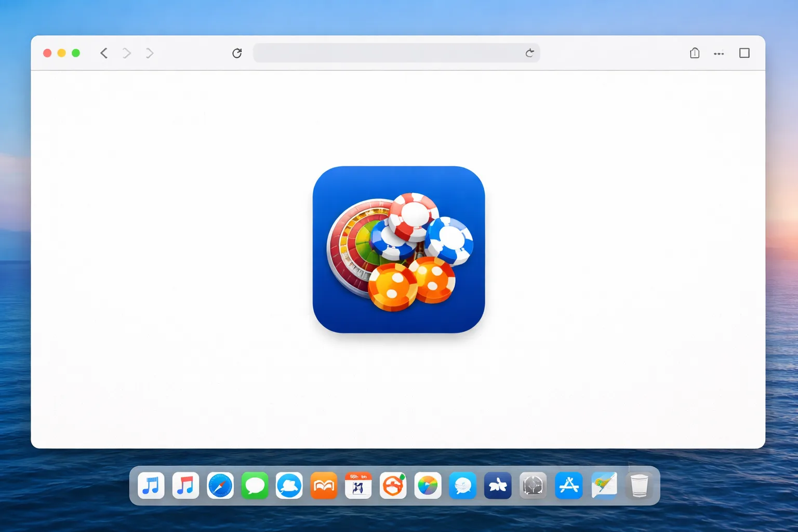
Task: Open the red Music note app
Action: tap(185, 486)
